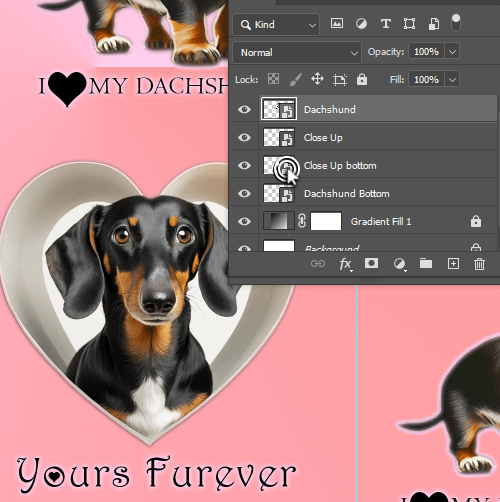Filter layers by smart objects icon
This screenshot has height=502, width=500.
coord(434,24)
